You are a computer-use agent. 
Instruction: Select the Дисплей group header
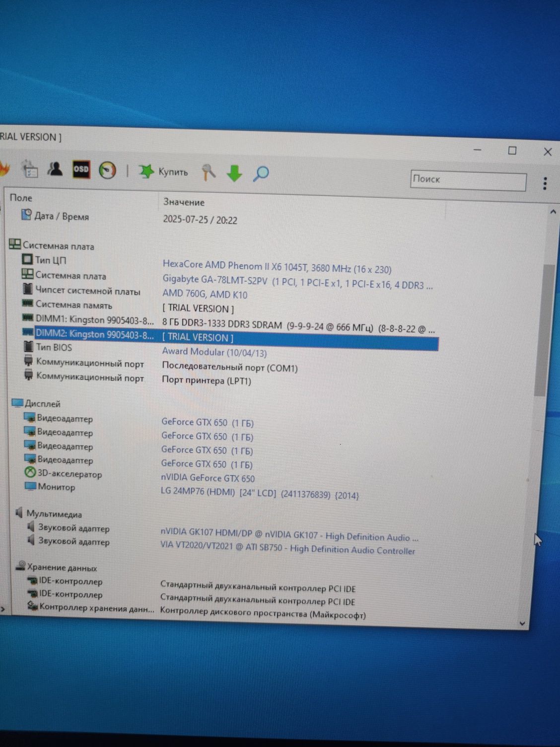[36, 404]
